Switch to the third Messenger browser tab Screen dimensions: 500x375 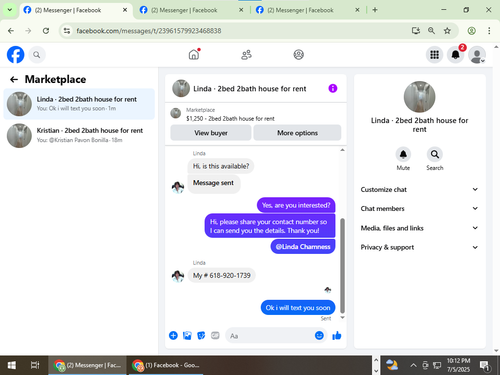[308, 10]
